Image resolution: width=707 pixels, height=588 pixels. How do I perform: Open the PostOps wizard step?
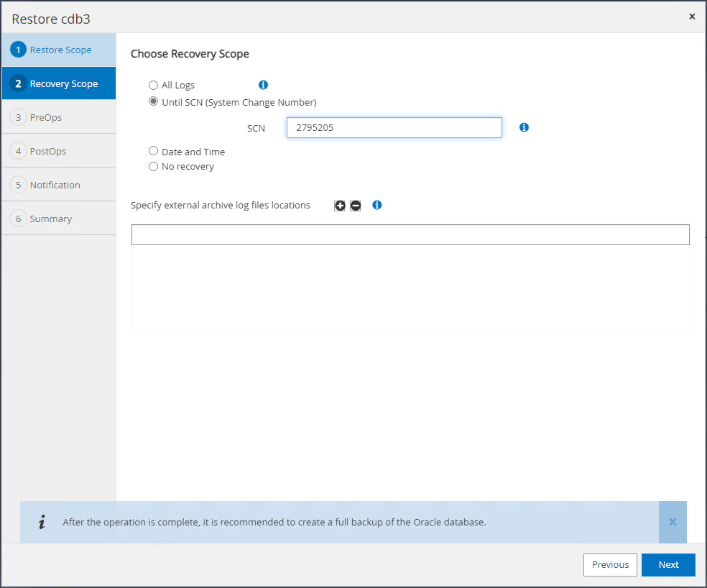point(47,151)
